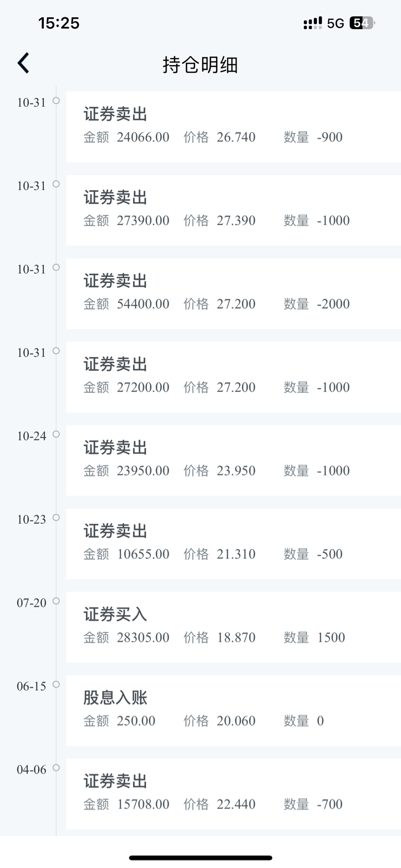Tap the back arrow
Viewport: 401px width, 868px height.
pos(23,63)
